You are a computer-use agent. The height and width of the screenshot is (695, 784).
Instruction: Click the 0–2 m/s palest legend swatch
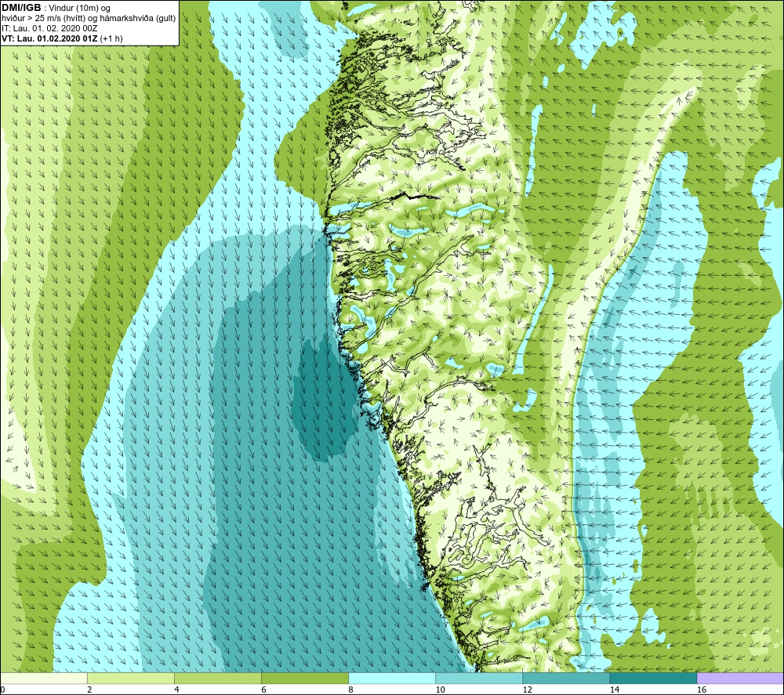[x=44, y=678]
